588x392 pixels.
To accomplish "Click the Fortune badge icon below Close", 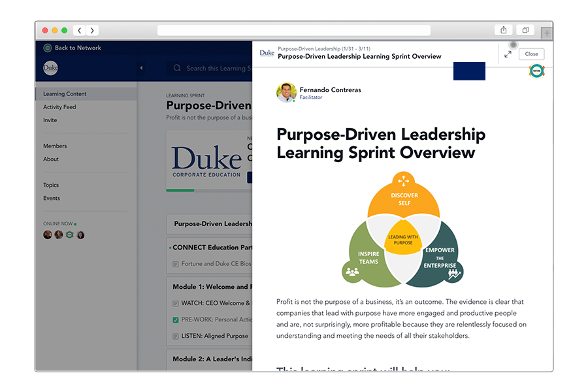I will pos(536,71).
